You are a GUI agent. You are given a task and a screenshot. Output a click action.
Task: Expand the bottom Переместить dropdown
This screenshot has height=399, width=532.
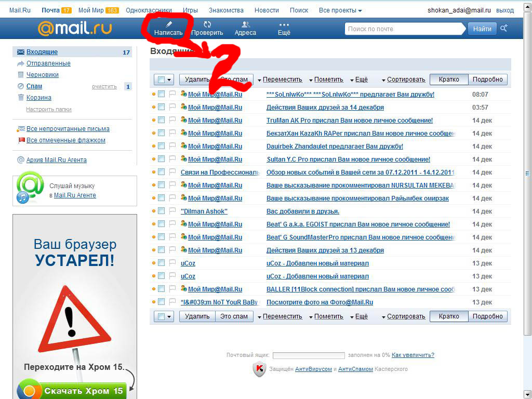coord(280,316)
